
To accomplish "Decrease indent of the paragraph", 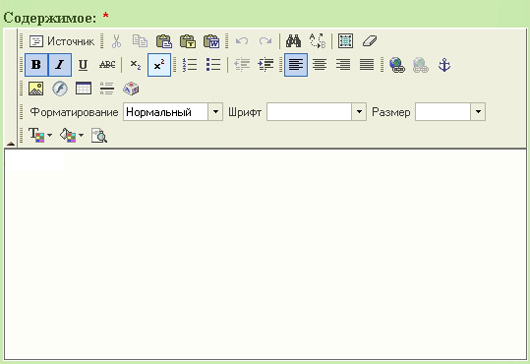I will pos(242,65).
